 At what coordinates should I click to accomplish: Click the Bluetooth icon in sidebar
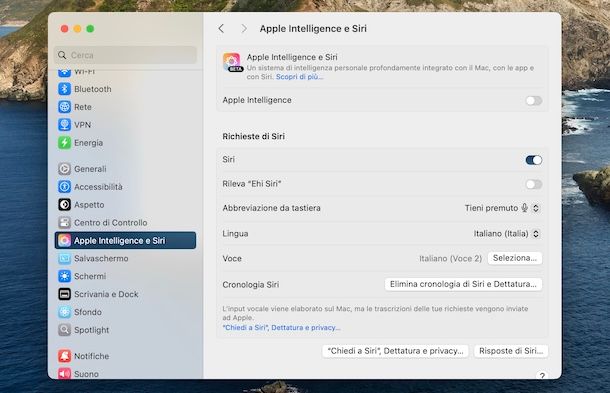coord(65,89)
